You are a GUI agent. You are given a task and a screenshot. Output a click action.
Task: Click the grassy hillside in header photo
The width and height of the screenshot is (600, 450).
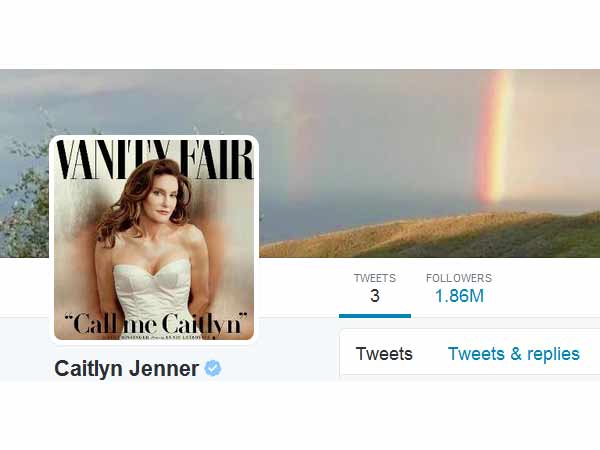429,235
